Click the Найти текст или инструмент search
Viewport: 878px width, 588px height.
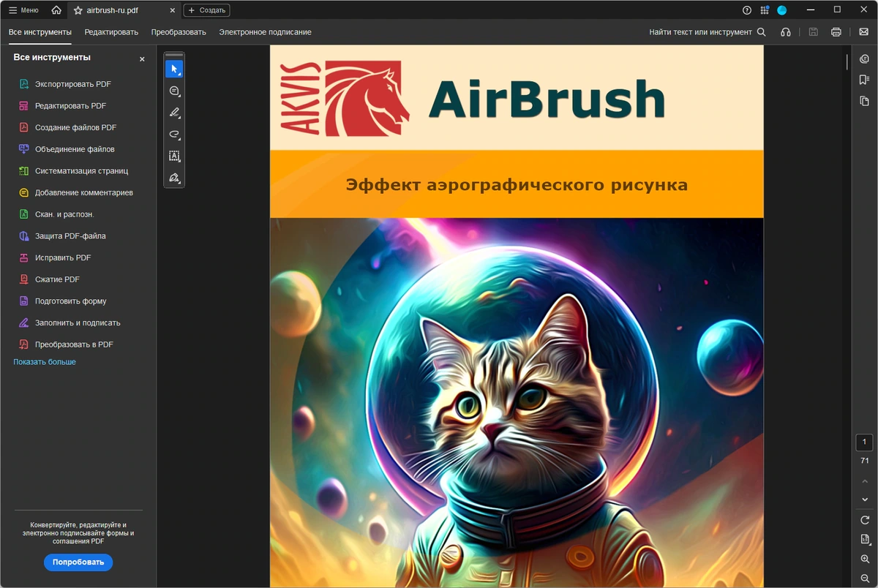(x=708, y=32)
